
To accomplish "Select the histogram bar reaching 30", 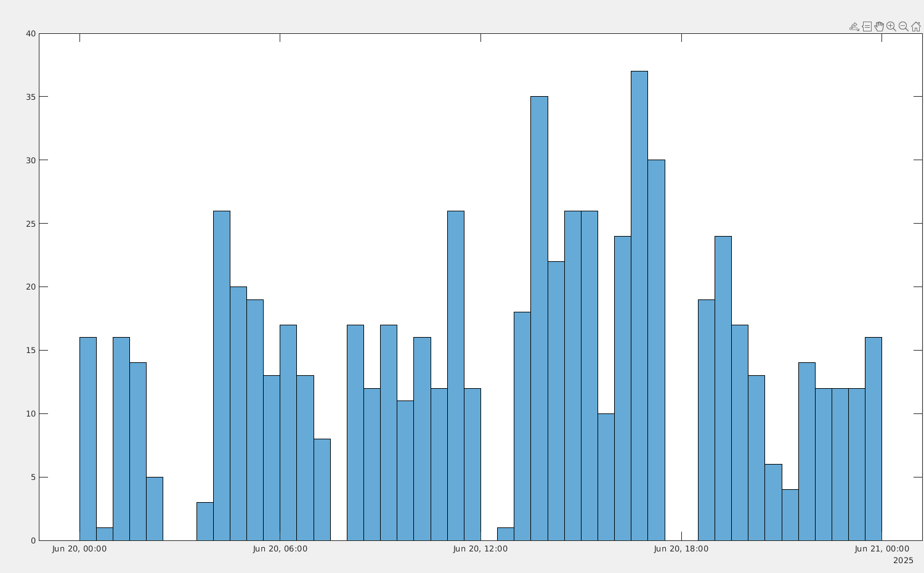I will [x=657, y=350].
